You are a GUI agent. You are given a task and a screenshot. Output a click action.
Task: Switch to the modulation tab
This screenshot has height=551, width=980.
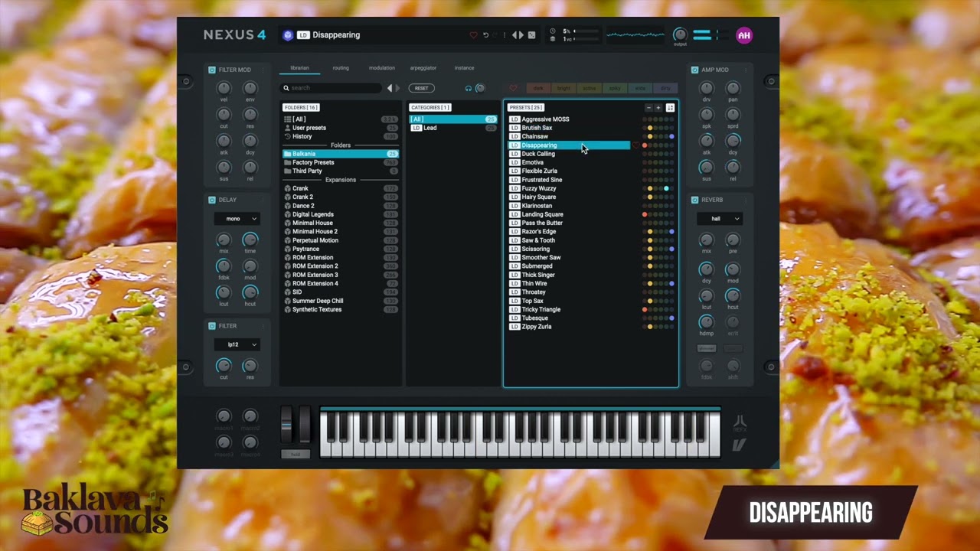[x=382, y=68]
